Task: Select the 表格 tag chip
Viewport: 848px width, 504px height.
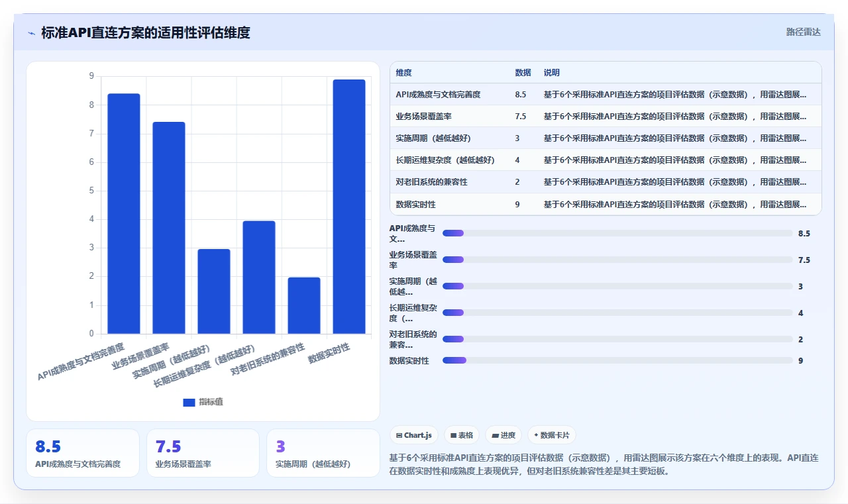Action: point(462,435)
